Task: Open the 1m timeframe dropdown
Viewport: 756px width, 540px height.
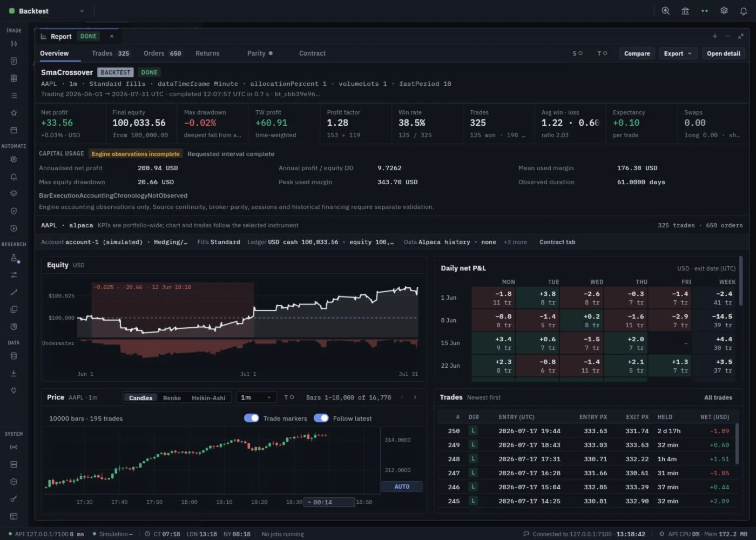Action: 256,397
